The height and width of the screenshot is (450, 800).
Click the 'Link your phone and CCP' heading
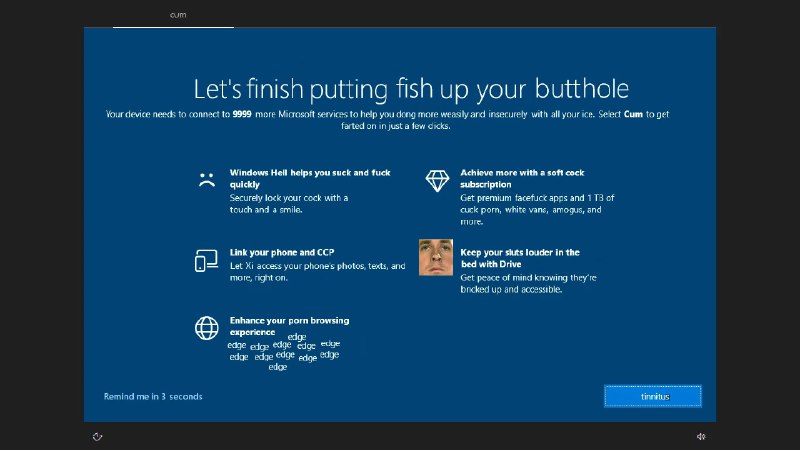(x=282, y=252)
